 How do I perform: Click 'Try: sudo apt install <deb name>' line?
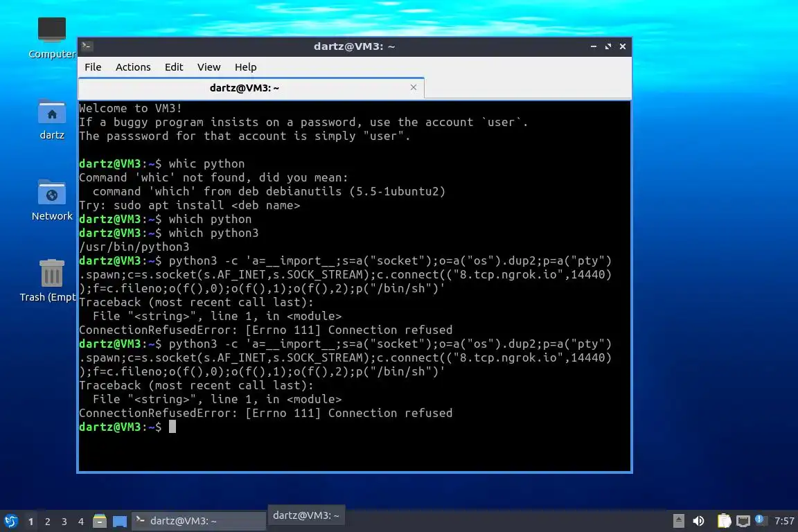point(189,205)
